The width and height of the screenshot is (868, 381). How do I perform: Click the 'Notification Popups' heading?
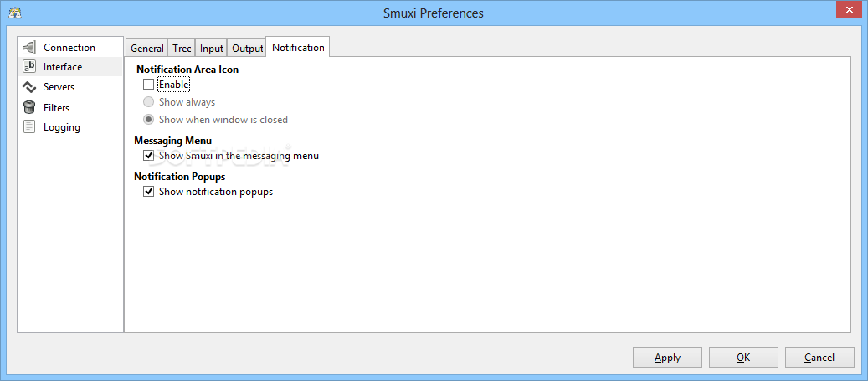tap(179, 177)
